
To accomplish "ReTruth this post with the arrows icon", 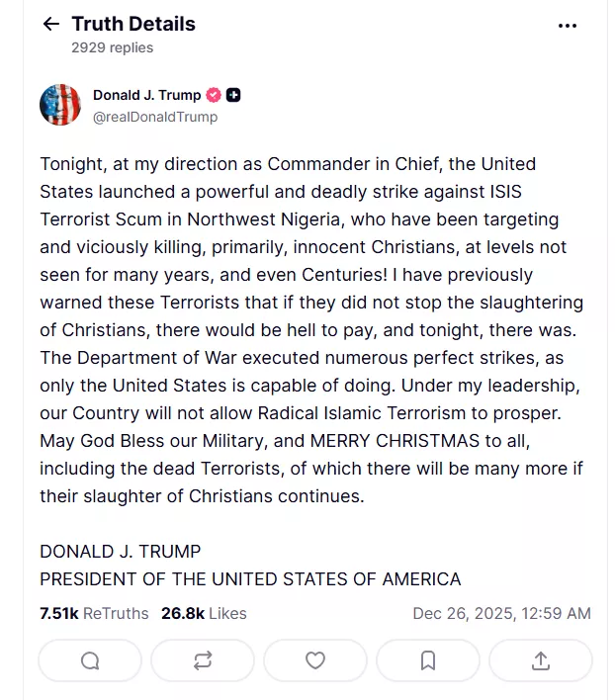I will pos(203,660).
